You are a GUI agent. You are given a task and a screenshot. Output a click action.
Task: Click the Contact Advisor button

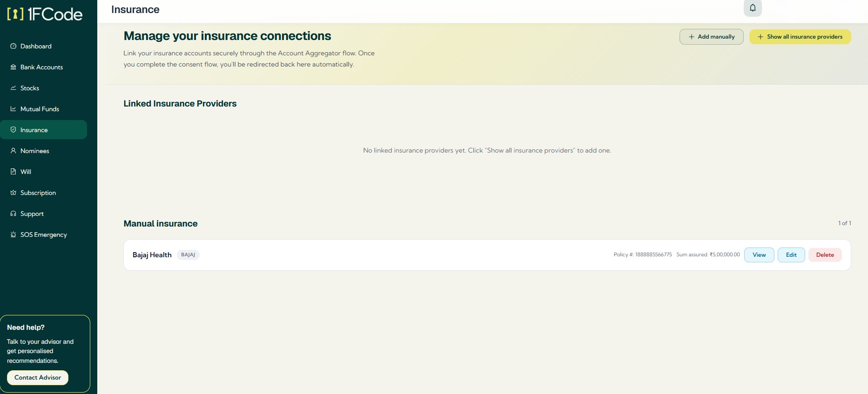pos(38,378)
